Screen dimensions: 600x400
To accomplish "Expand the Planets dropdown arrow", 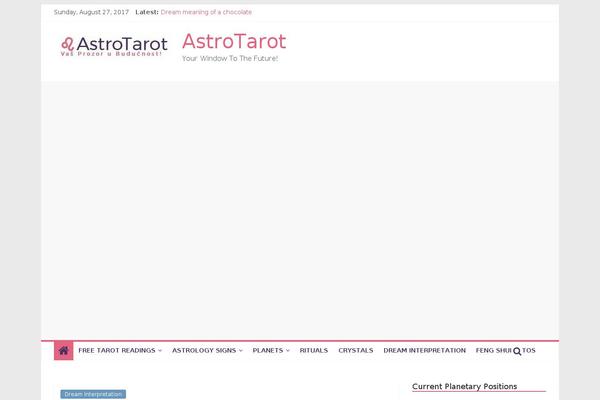I will click(x=288, y=351).
